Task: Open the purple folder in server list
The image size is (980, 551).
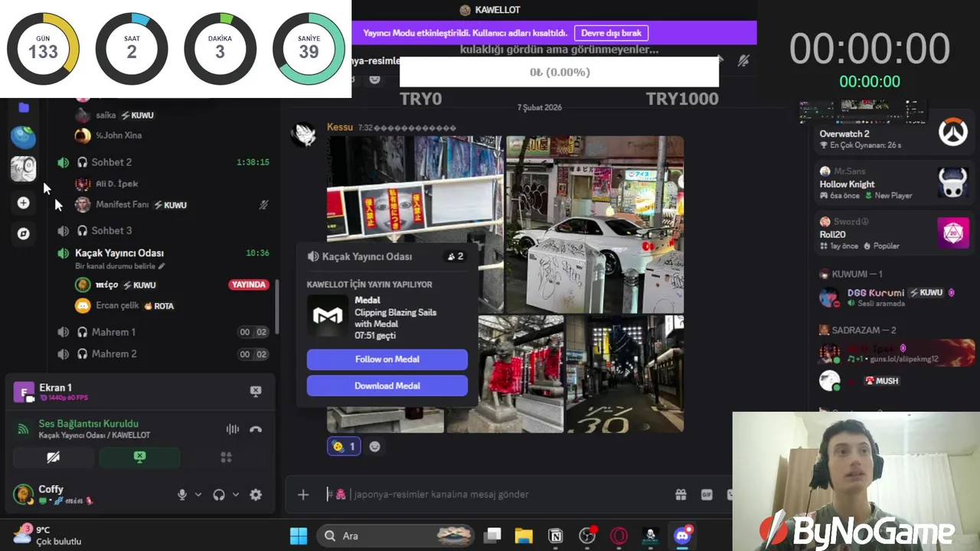Action: [24, 108]
